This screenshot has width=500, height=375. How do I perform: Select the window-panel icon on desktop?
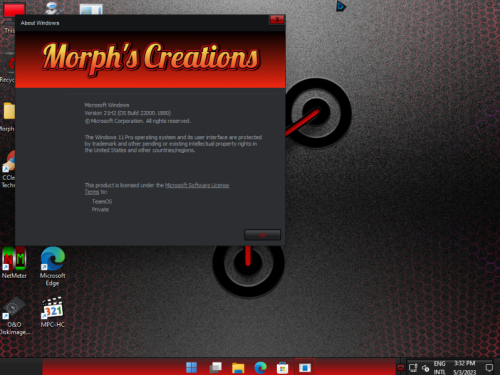tap(91, 9)
